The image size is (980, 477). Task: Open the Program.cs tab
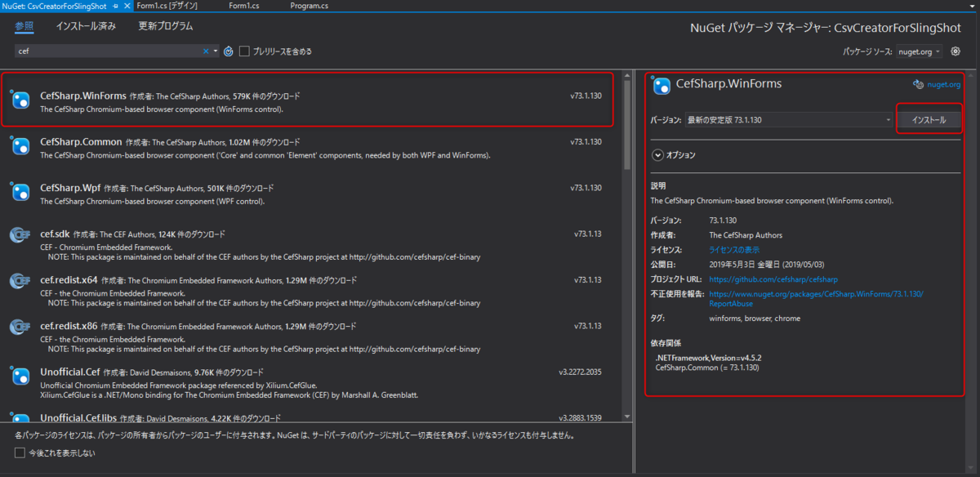(310, 6)
